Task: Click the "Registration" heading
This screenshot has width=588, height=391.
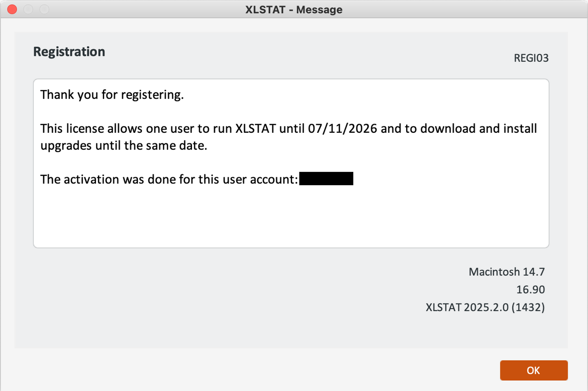Action: tap(69, 51)
